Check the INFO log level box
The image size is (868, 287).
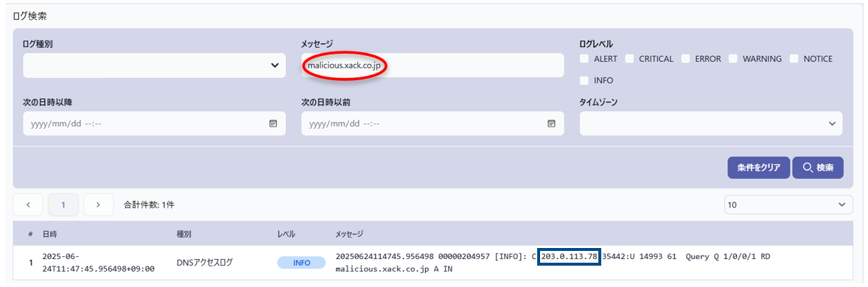point(584,80)
